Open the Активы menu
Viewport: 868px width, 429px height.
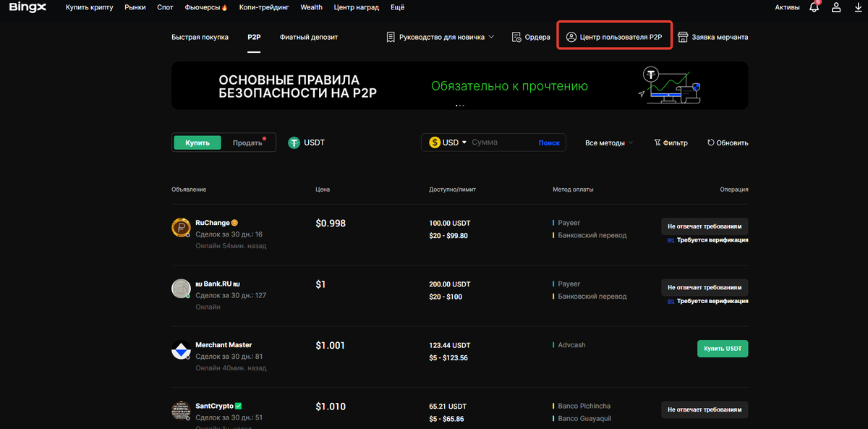(787, 7)
